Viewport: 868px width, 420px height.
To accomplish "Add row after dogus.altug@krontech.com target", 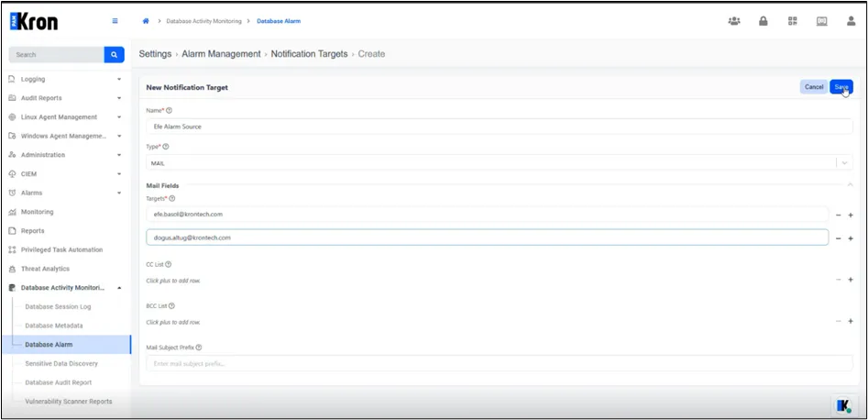I will click(x=851, y=238).
